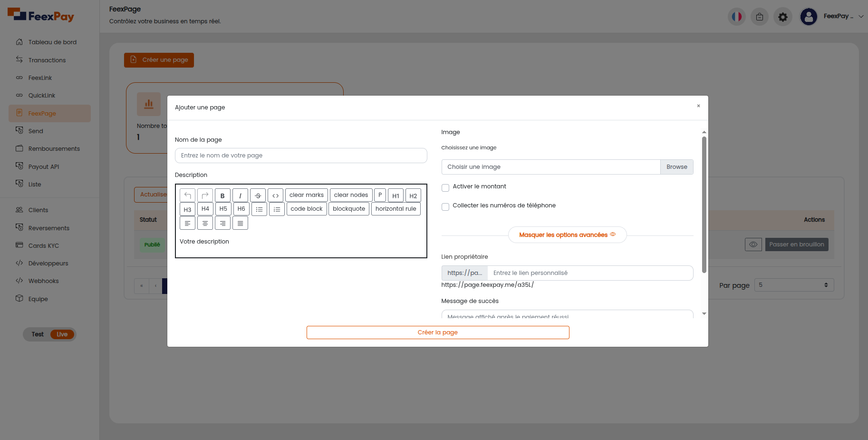Insert a code block
The height and width of the screenshot is (440, 868).
[307, 209]
